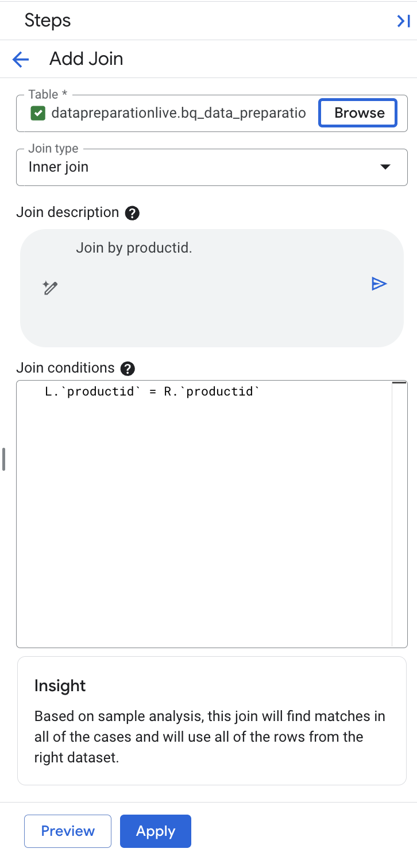Collapse the Steps side panel
The image size is (417, 868).
(x=403, y=21)
